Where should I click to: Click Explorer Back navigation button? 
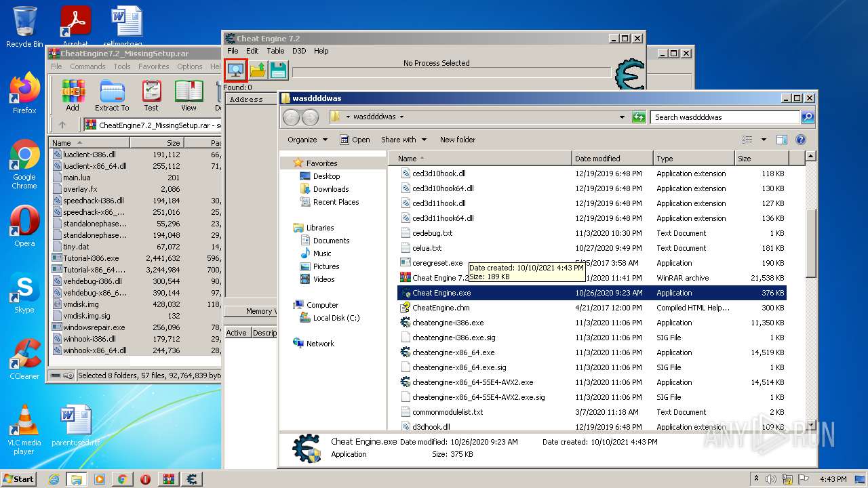pyautogui.click(x=291, y=117)
